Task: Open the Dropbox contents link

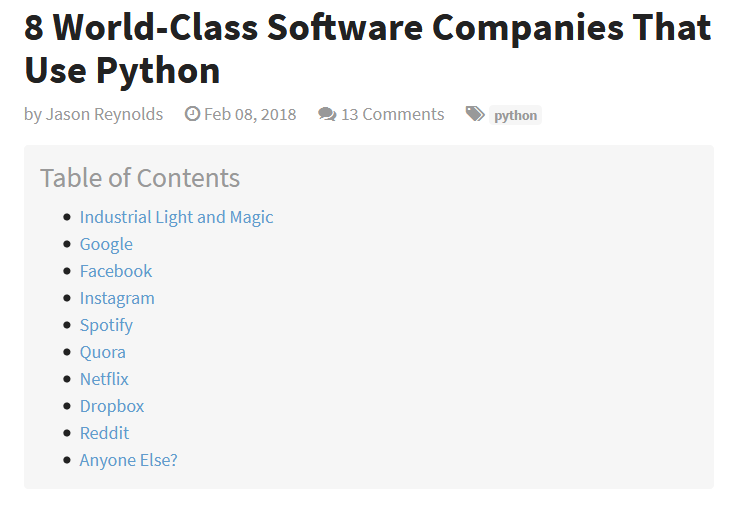Action: tap(112, 406)
